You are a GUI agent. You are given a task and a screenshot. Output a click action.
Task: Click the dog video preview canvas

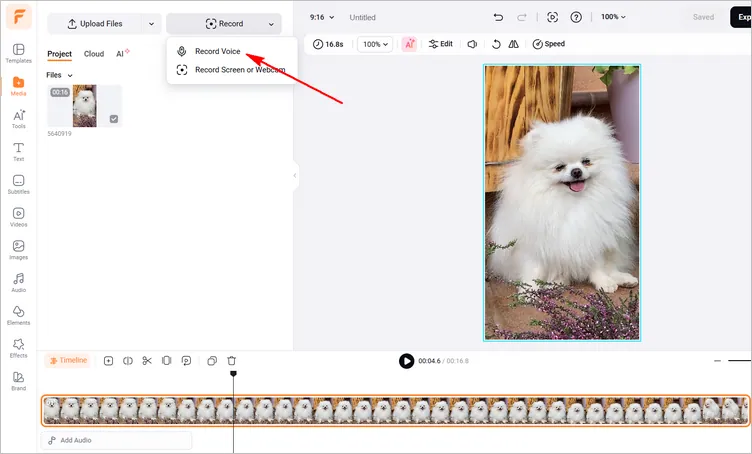[562, 203]
